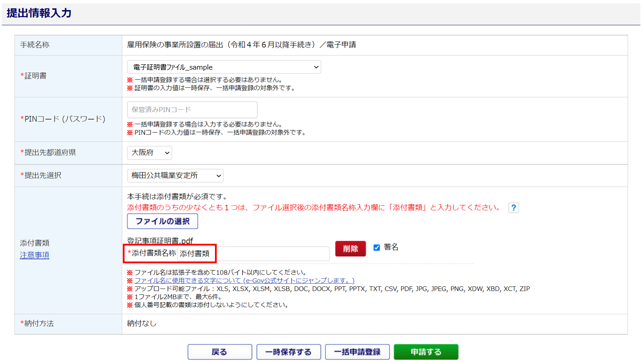The height and width of the screenshot is (363, 644).
Task: Click the red 削除 button
Action: [x=350, y=249]
